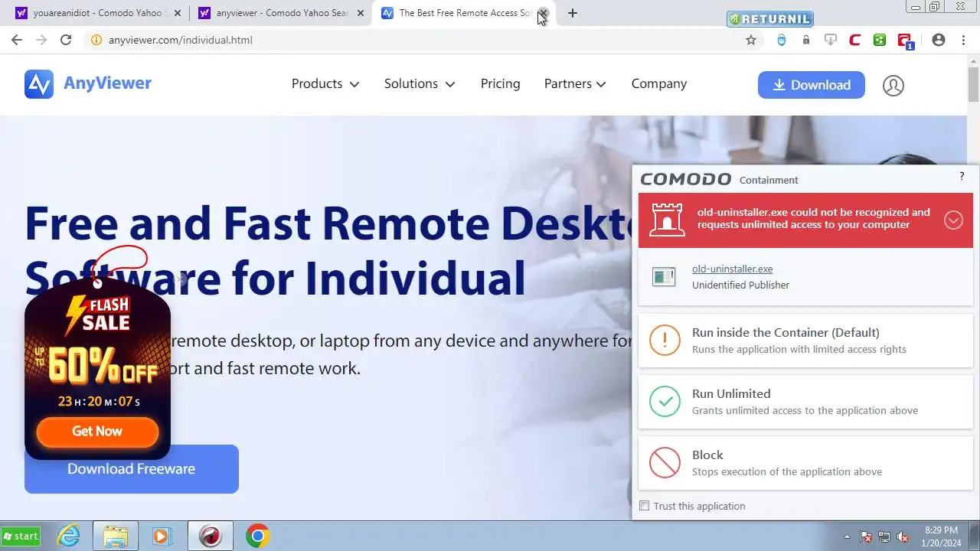
Task: Click the gray download-screen extension icon
Action: click(831, 40)
